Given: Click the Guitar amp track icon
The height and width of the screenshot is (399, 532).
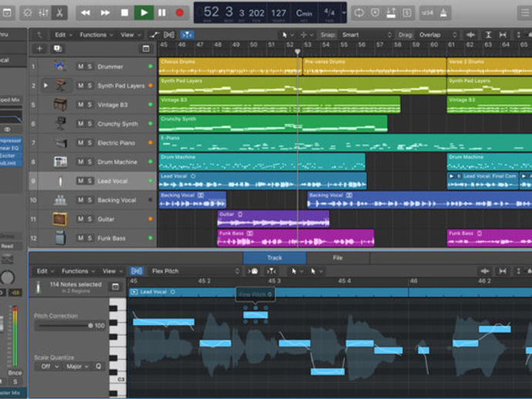Looking at the screenshot, I should coord(60,220).
